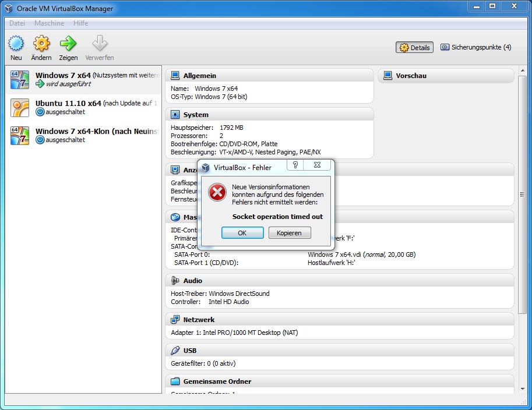Click 'Adapter 1: Intel PRO/1000 MT Desktop (NAT)'
This screenshot has height=410, width=532.
234,333
